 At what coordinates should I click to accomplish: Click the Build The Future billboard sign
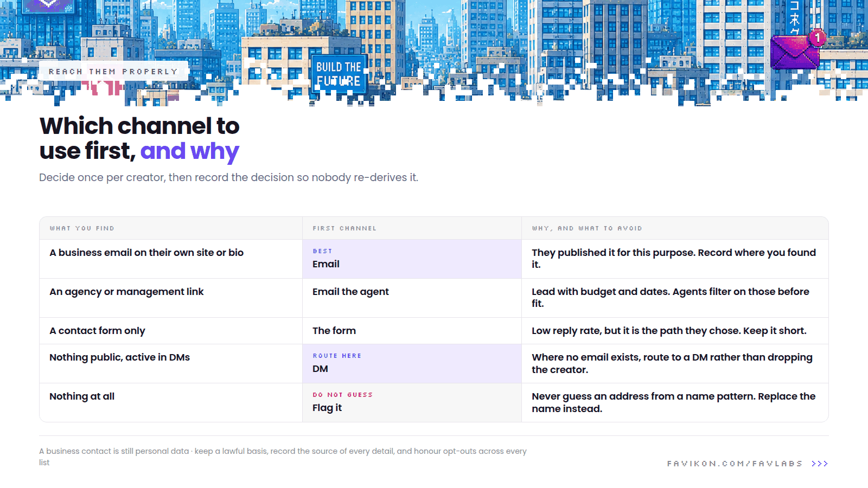pos(339,74)
